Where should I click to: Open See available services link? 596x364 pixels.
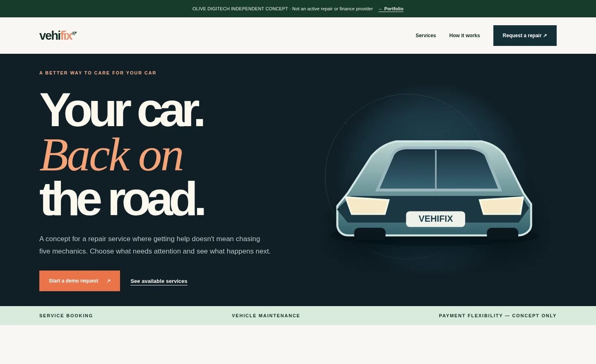(x=159, y=281)
